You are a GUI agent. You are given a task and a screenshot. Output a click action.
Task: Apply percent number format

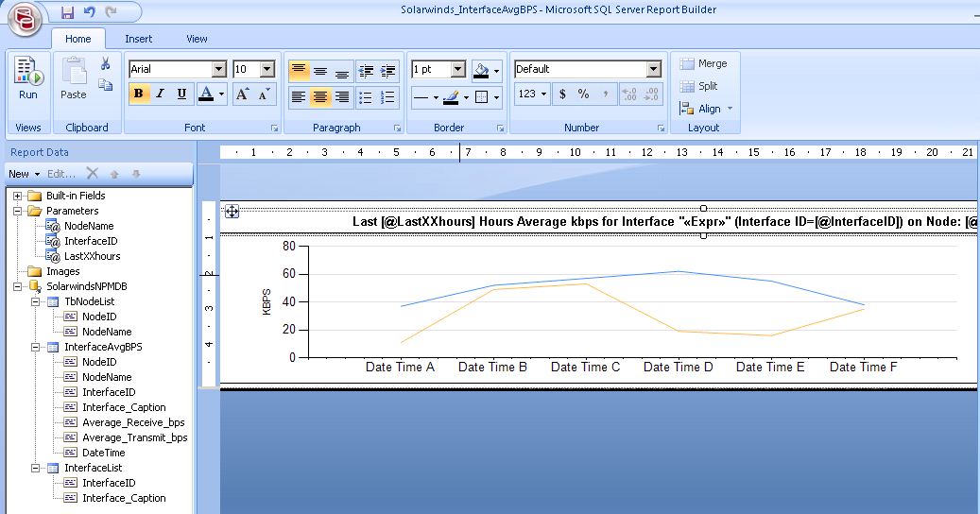coord(584,94)
